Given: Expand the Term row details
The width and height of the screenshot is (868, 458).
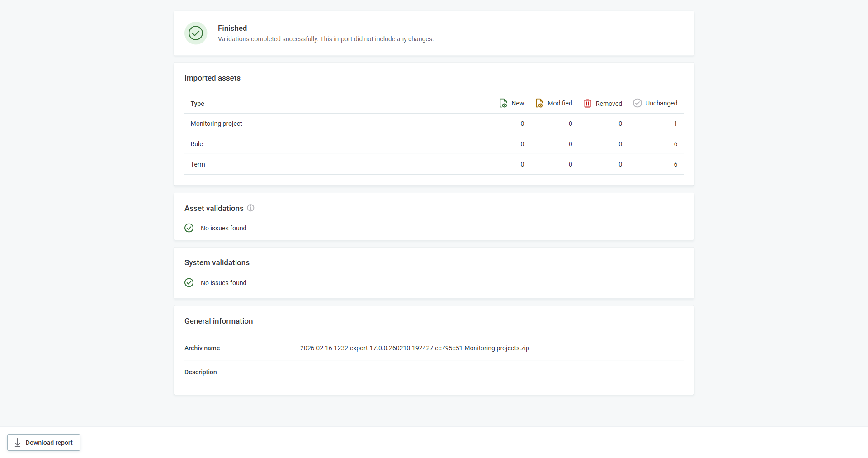Looking at the screenshot, I should 198,164.
